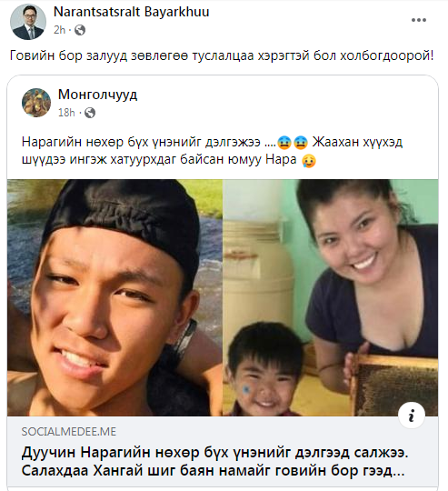Image resolution: width=448 pixels, height=491 pixels.
Task: Click the post text 'Говийн бор залууд...'
Action: pos(222,55)
